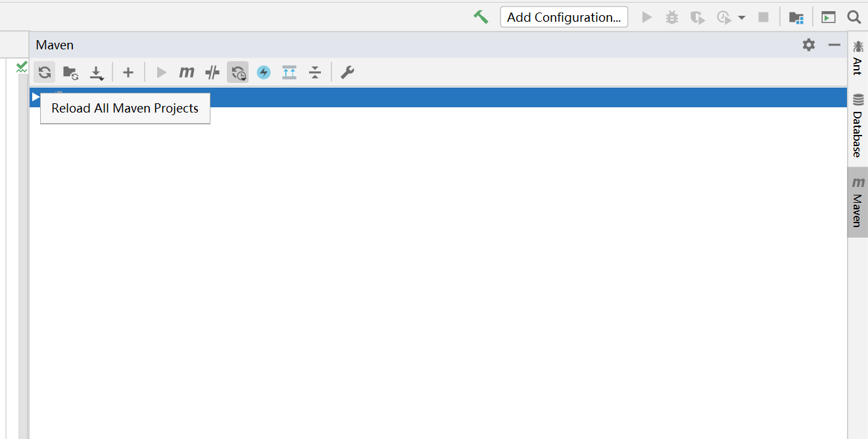This screenshot has width=868, height=439.
Task: Open Project Structure from top toolbar
Action: pos(796,17)
